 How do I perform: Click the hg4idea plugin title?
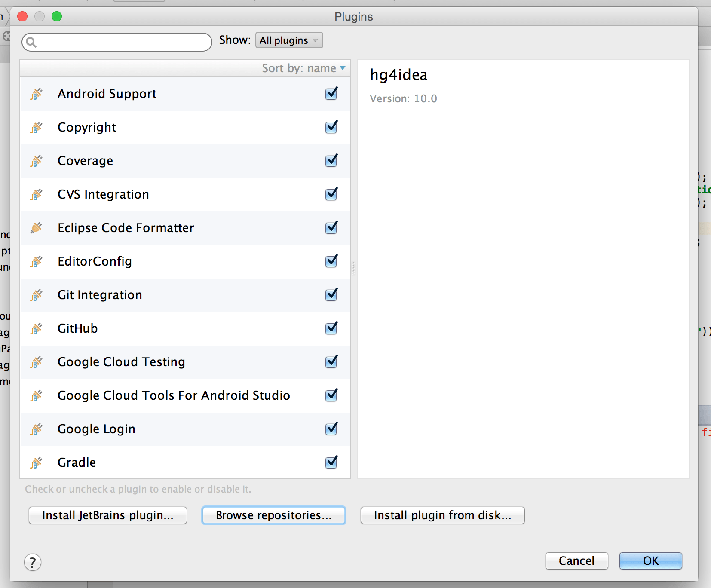pyautogui.click(x=398, y=75)
